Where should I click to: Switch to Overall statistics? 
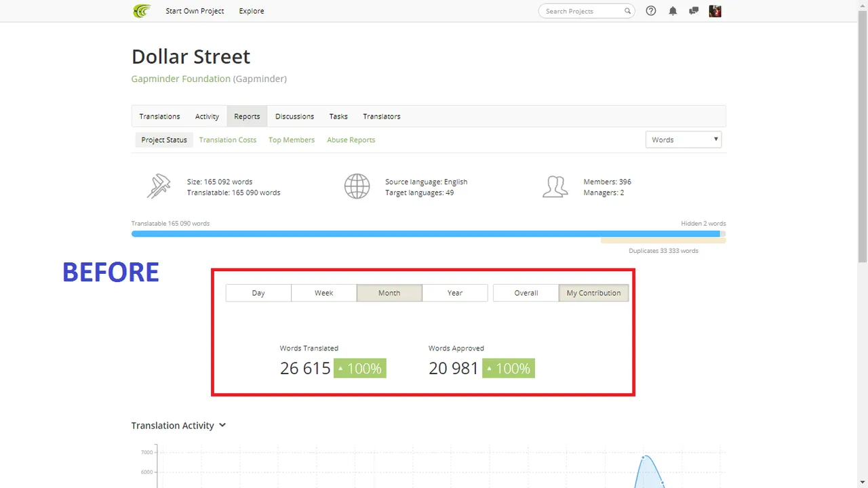tap(526, 293)
